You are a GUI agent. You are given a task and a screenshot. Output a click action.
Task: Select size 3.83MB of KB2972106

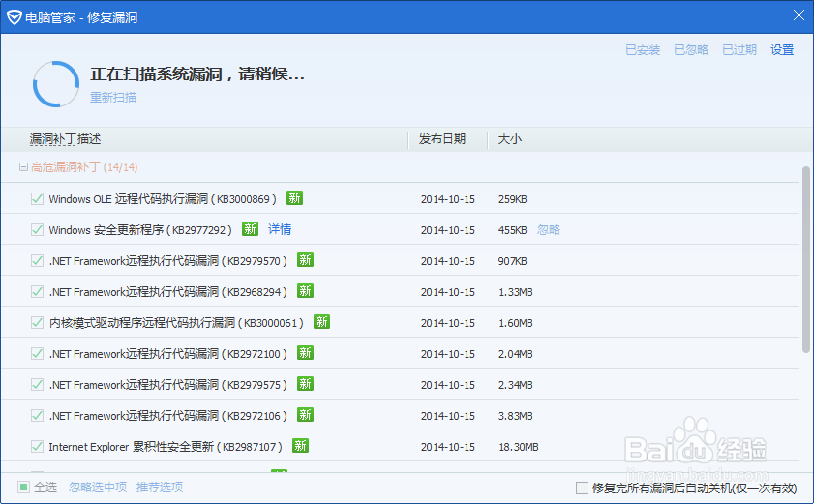(x=516, y=416)
